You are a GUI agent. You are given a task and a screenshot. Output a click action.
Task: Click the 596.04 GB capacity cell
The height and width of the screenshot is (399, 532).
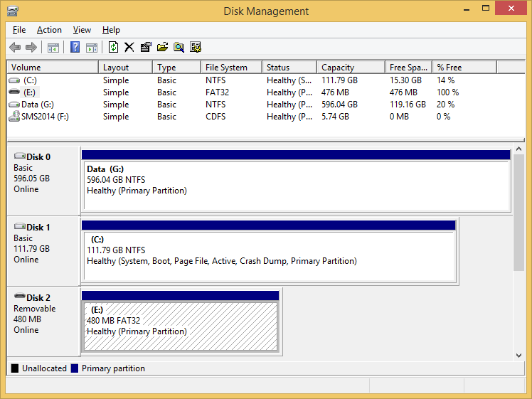tap(340, 105)
